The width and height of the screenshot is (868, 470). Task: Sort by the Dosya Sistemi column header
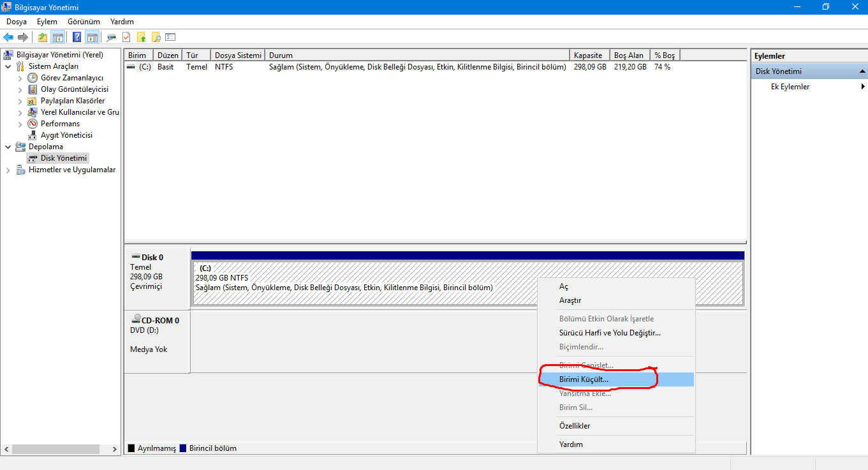(238, 55)
